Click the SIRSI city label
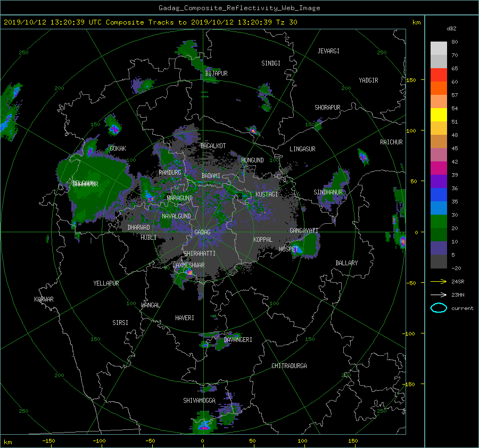The height and width of the screenshot is (448, 479). click(120, 323)
